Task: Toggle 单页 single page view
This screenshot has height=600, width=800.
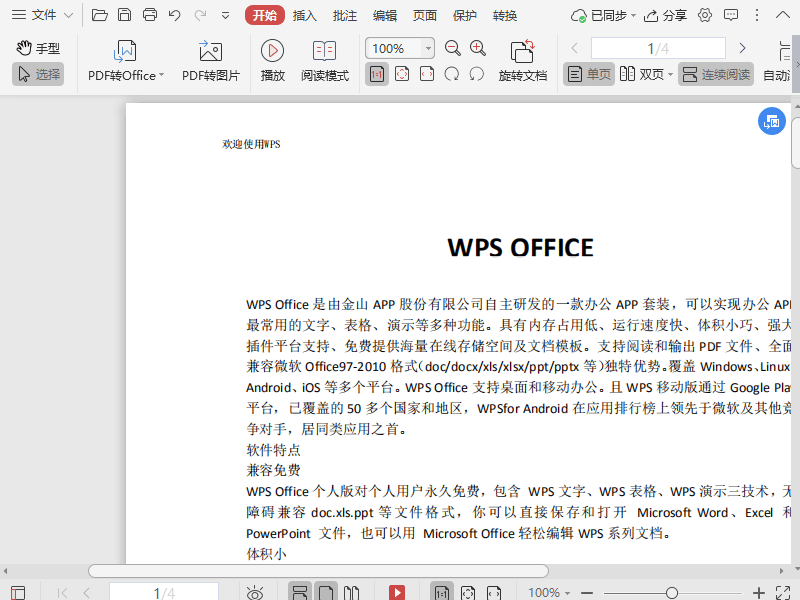Action: point(588,74)
